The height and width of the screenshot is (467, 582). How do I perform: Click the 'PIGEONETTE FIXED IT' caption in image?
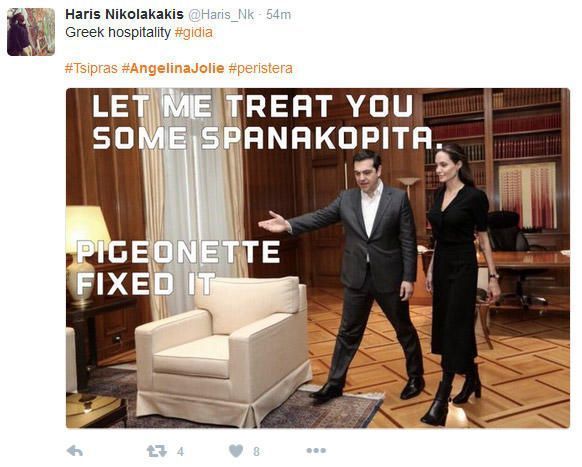coord(179,267)
